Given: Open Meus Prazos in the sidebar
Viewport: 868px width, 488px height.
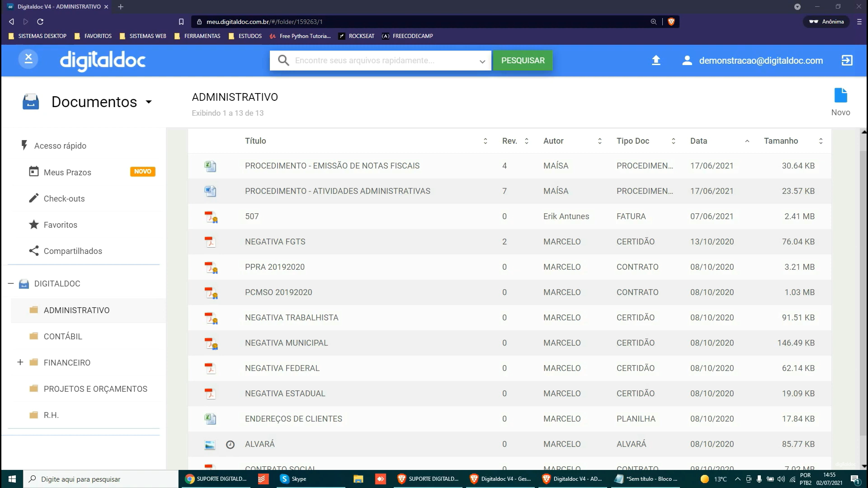Looking at the screenshot, I should (67, 172).
